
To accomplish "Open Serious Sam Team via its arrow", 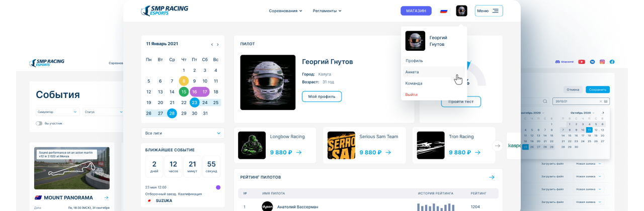I will [x=388, y=152].
